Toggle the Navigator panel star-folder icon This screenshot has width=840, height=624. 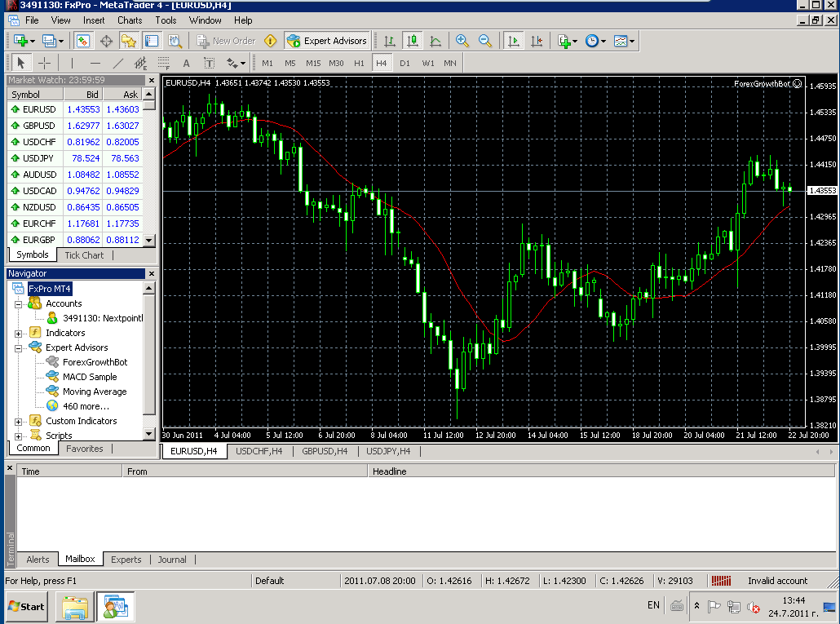click(129, 41)
